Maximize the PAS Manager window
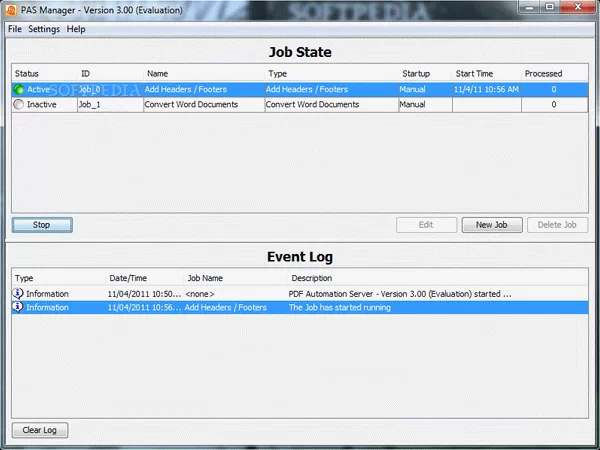 coord(550,7)
